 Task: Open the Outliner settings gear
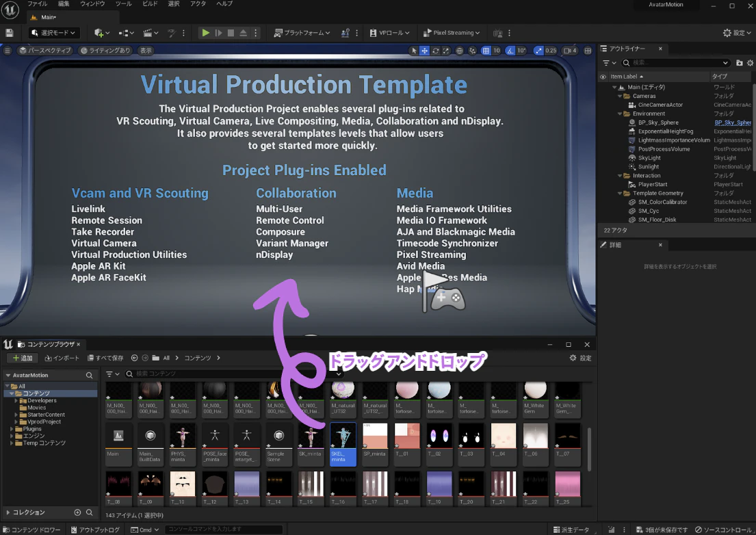(750, 63)
